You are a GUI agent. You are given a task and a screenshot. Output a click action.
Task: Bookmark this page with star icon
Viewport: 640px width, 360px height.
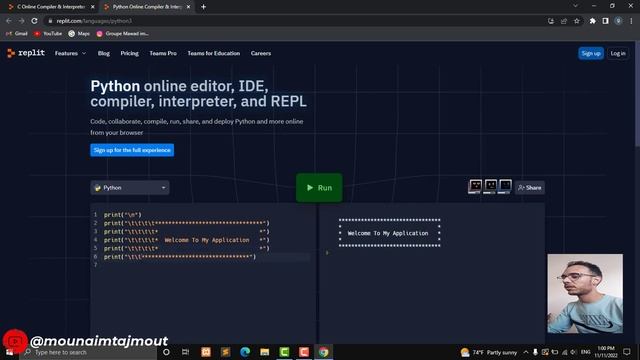(576, 21)
